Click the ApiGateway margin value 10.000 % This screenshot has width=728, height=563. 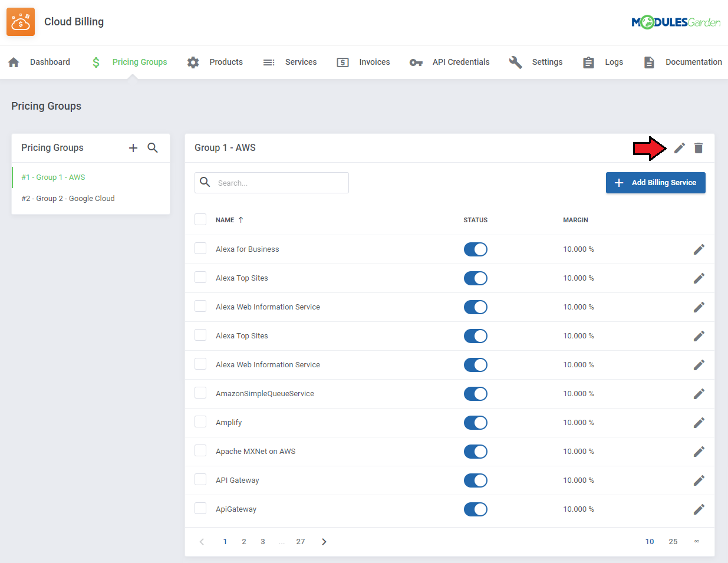[578, 509]
